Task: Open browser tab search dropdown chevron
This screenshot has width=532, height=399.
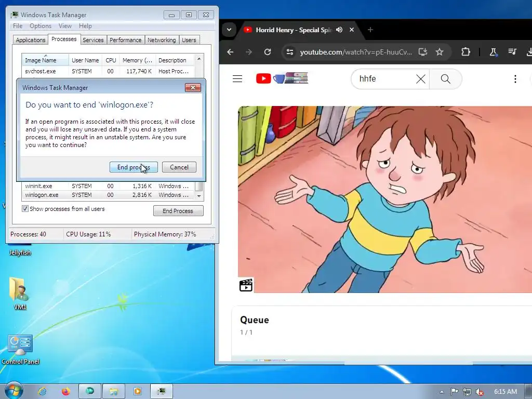Action: (x=229, y=30)
